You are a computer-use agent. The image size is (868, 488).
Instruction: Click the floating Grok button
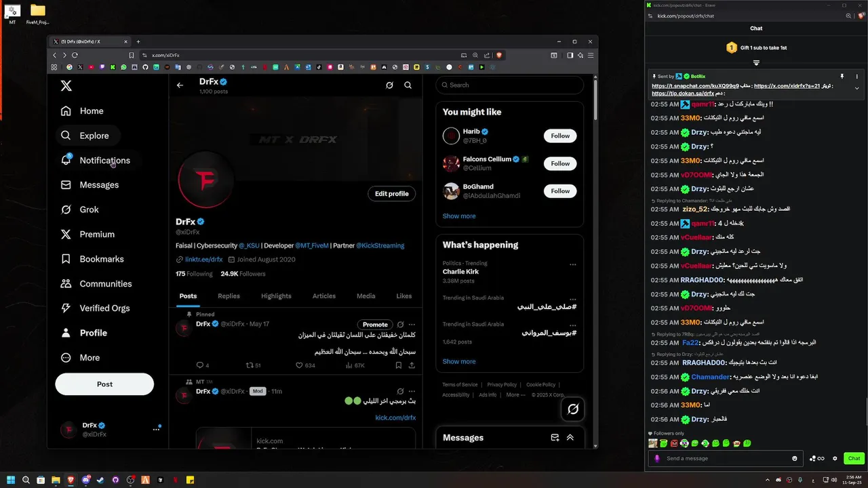point(573,409)
